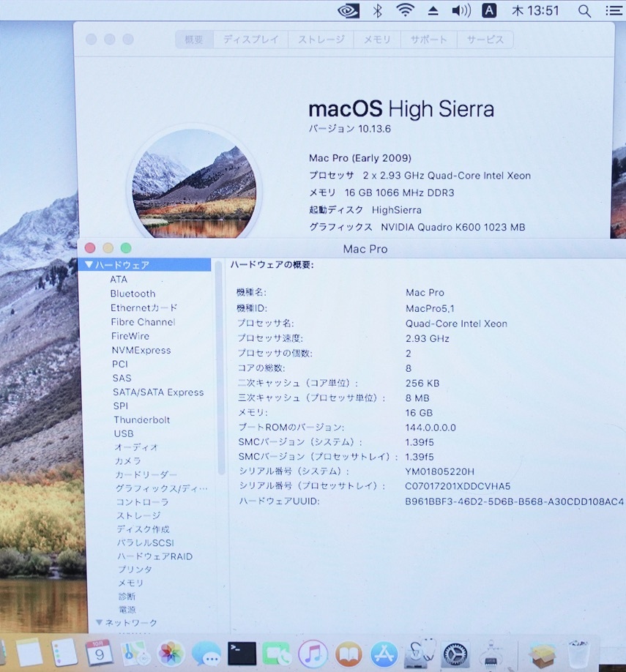Click the 木 13:51 clock in the menu bar
This screenshot has width=626, height=672.
point(535,10)
